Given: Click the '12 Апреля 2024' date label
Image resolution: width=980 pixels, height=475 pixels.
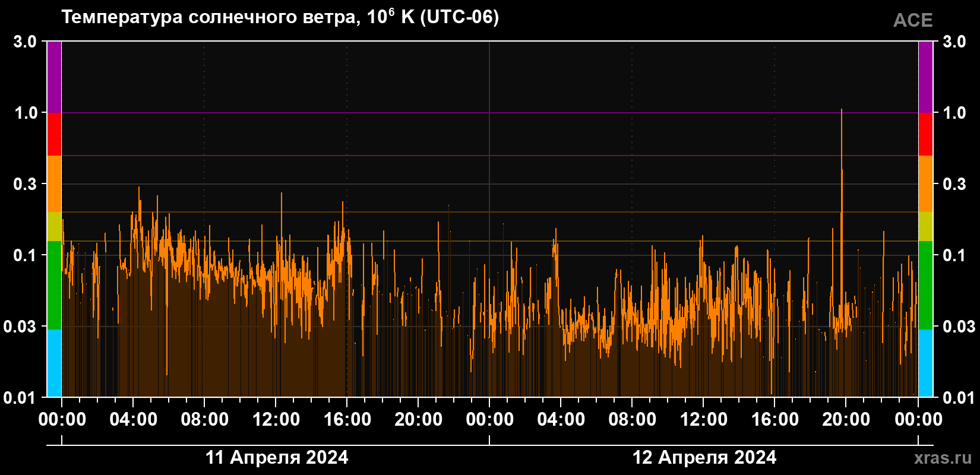Looking at the screenshot, I should pyautogui.click(x=704, y=457).
